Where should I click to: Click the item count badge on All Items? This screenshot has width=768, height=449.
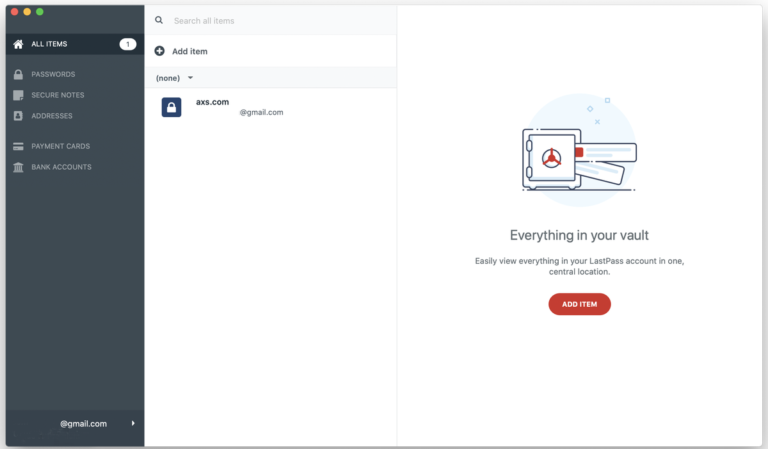128,44
